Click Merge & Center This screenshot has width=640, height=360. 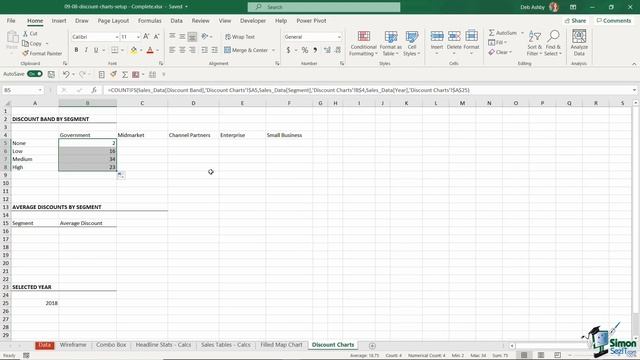[246, 50]
